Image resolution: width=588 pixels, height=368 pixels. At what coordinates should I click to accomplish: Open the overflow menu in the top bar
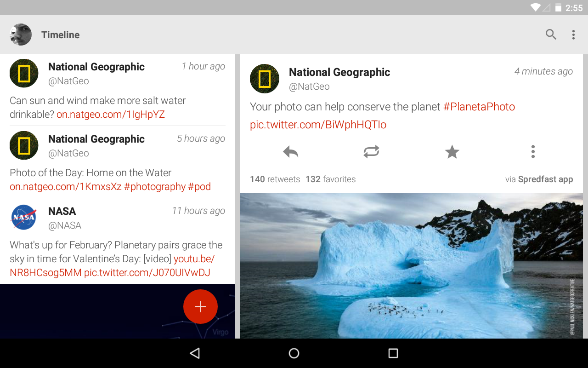coord(573,34)
